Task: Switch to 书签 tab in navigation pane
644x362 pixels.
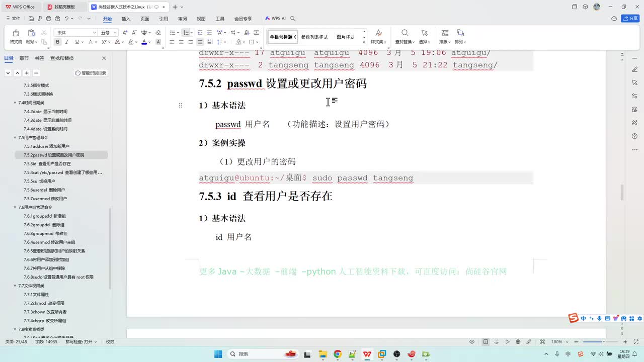Action: pyautogui.click(x=39, y=58)
